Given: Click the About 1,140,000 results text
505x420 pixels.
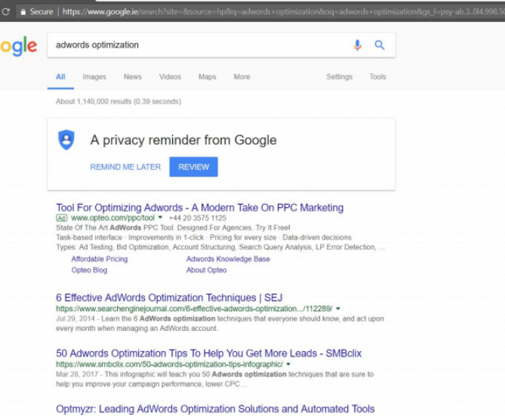Looking at the screenshot, I should (x=119, y=101).
